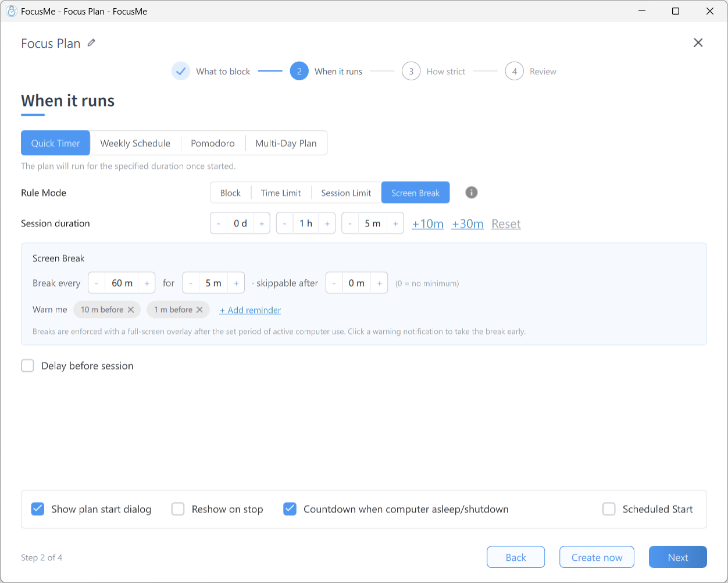Click the FocusMe app icon in the title bar
This screenshot has height=583, width=728.
click(11, 11)
